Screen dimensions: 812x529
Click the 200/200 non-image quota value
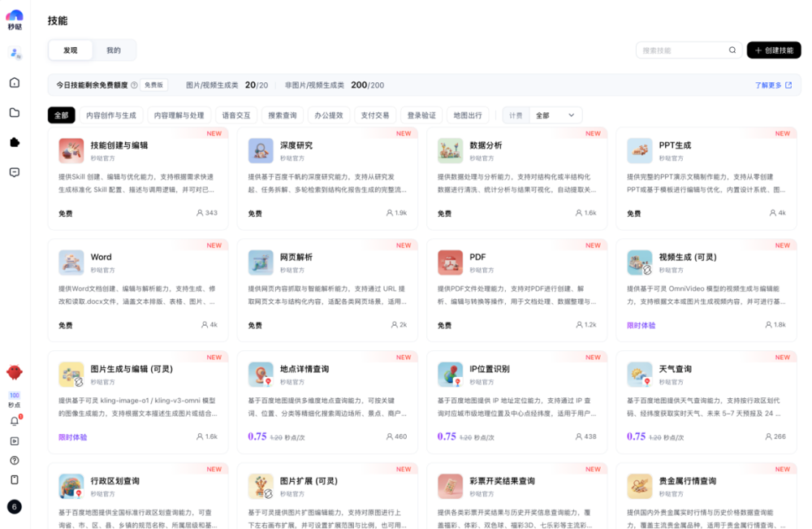point(368,85)
